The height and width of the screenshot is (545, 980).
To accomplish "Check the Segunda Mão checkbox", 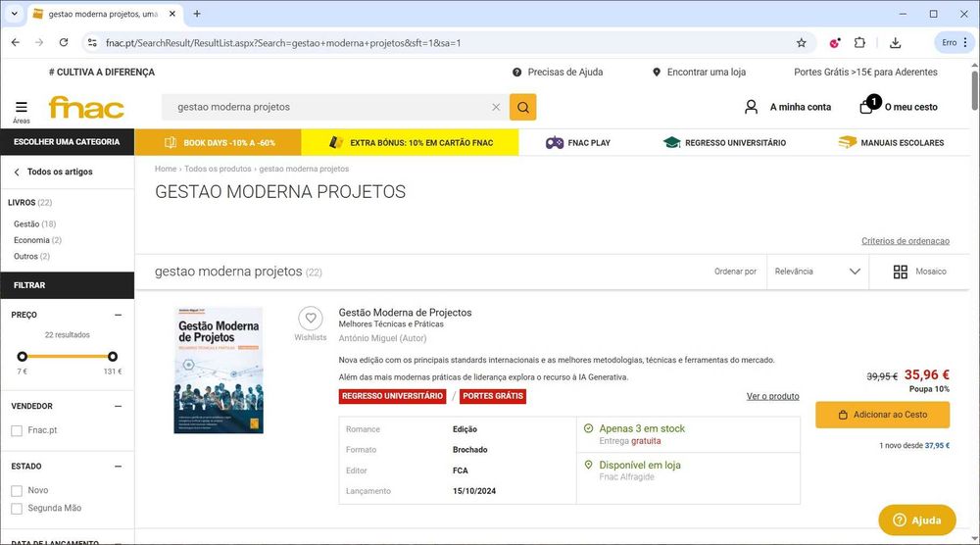I will pos(17,508).
